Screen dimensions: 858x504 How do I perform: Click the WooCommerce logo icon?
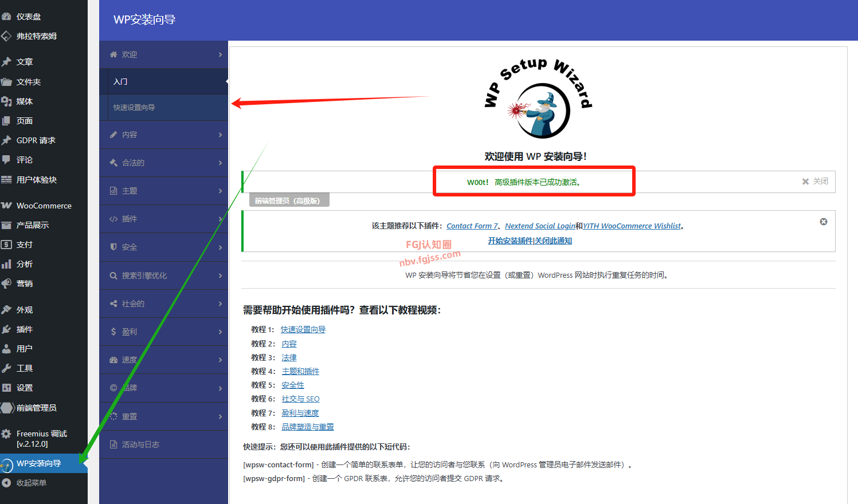point(6,206)
